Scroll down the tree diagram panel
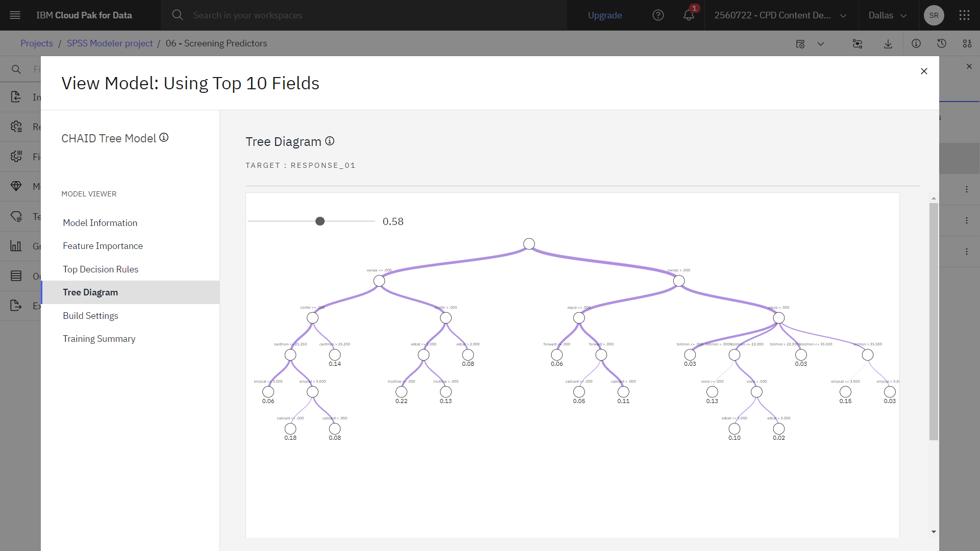Image resolution: width=980 pixels, height=551 pixels. point(933,532)
